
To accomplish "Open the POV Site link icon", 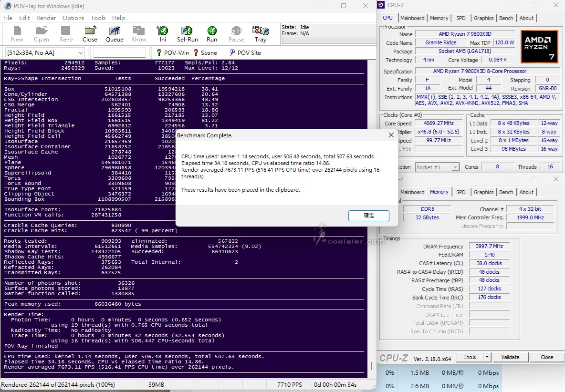I will (245, 52).
